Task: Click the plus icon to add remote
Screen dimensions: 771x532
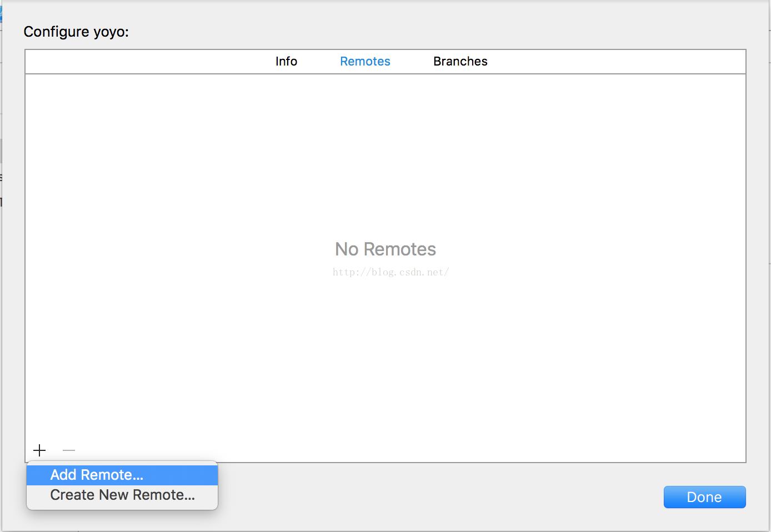Action: (x=39, y=450)
